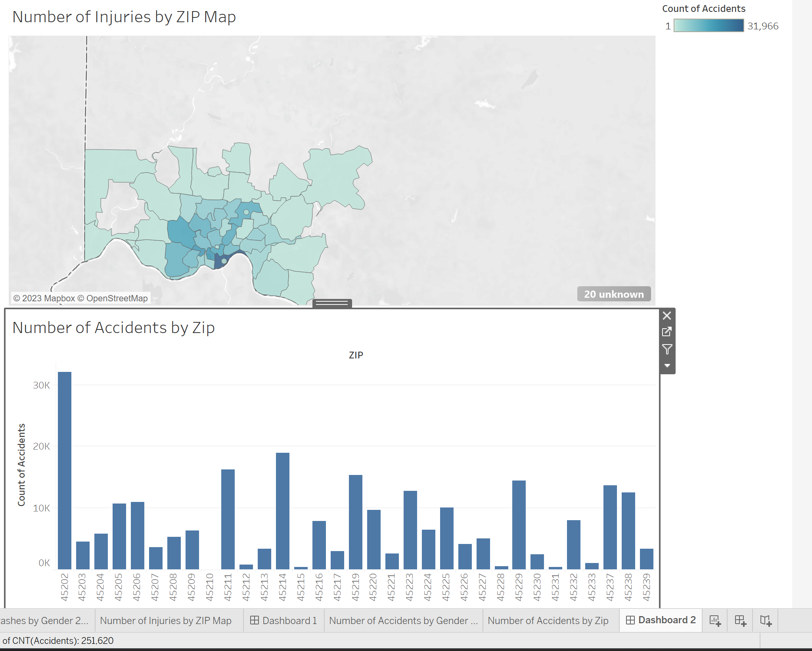Open Number of Accidents by Zip tab
The image size is (812, 651).
548,620
